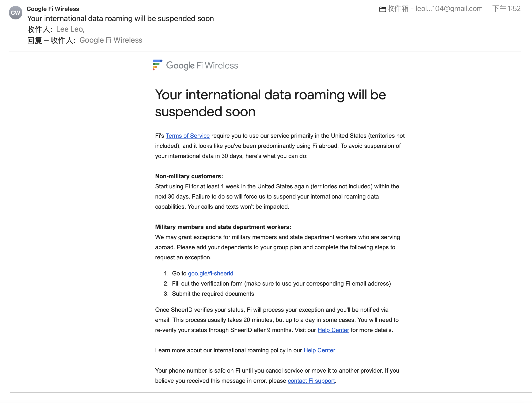Click recipient name Lee Leo

[x=70, y=29]
